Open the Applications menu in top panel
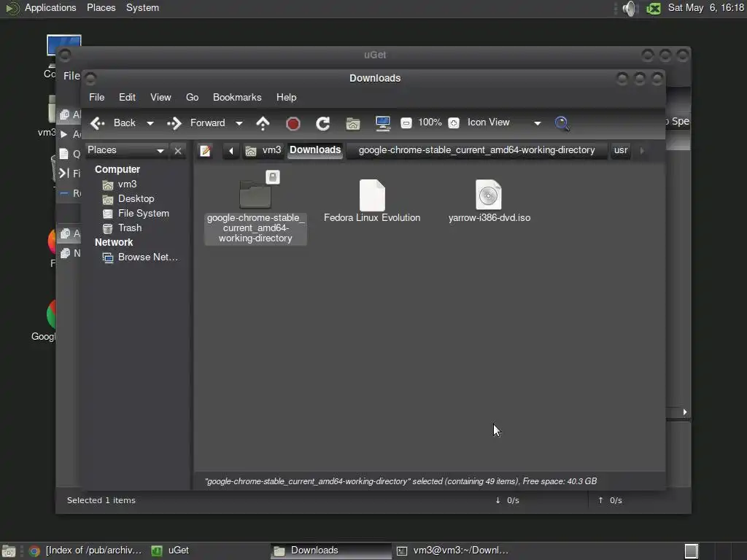The height and width of the screenshot is (560, 747). 50,8
